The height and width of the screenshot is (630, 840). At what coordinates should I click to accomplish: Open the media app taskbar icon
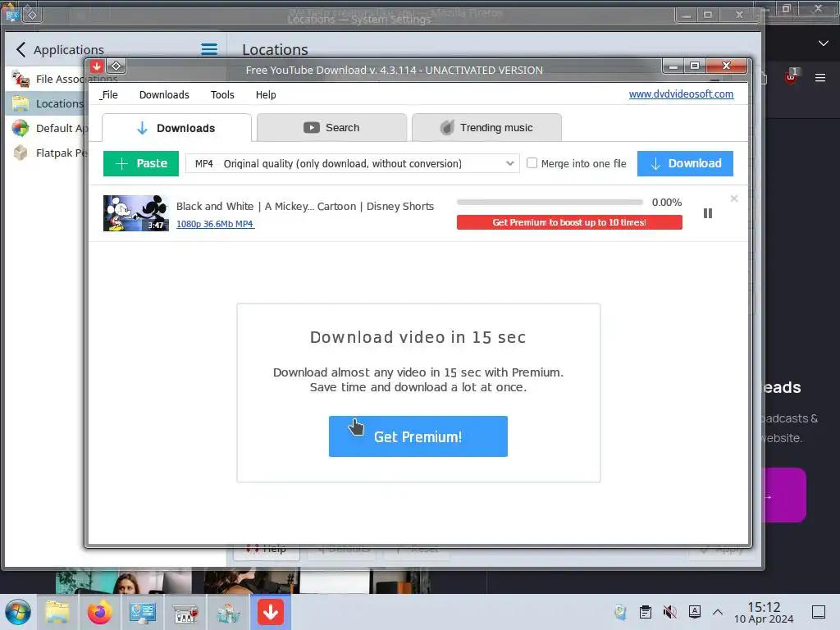pos(185,613)
